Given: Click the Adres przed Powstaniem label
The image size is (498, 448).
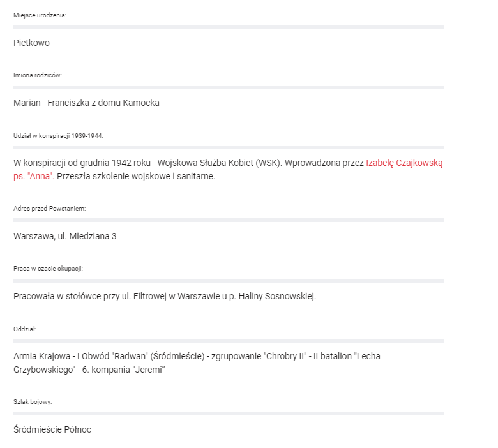Looking at the screenshot, I should 50,209.
